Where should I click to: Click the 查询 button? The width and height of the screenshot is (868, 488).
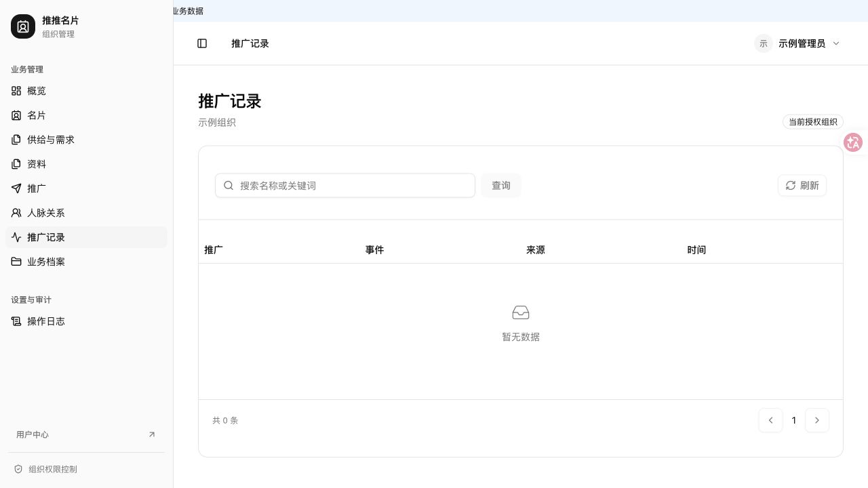[501, 186]
